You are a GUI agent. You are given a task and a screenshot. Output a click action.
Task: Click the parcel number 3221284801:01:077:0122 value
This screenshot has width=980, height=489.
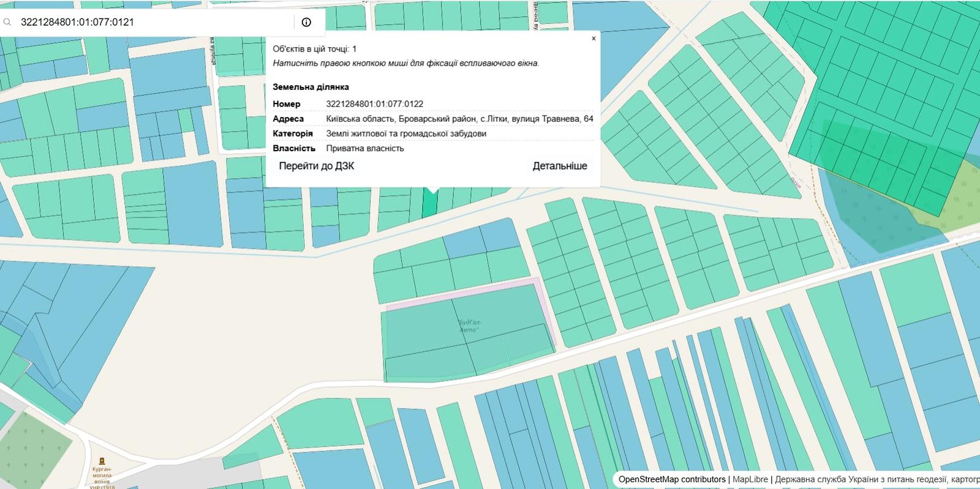(374, 104)
